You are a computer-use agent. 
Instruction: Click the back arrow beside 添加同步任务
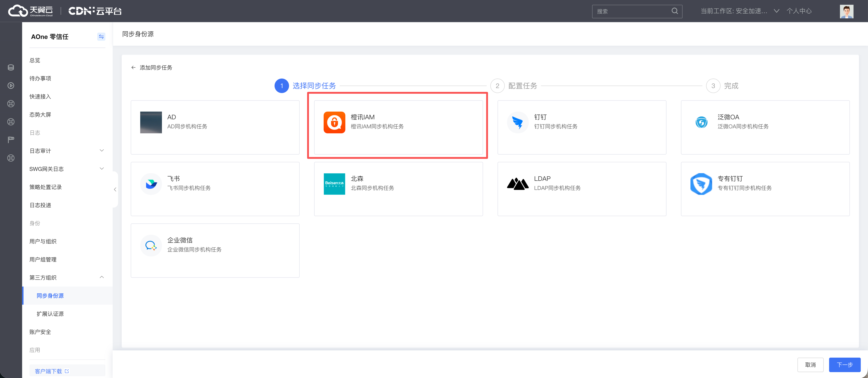coord(133,67)
